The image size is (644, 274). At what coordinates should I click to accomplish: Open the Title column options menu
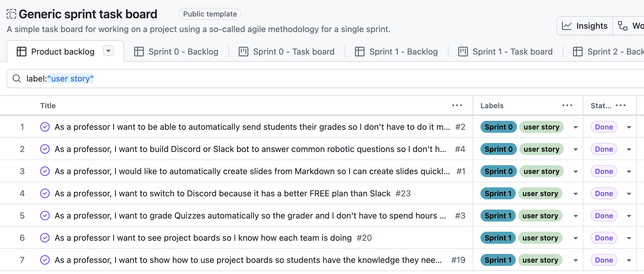coord(457,105)
